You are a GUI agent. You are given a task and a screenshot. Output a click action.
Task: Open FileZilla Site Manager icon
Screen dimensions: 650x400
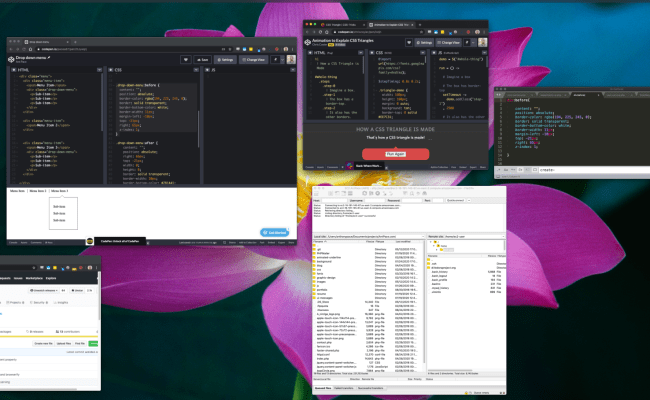(317, 193)
